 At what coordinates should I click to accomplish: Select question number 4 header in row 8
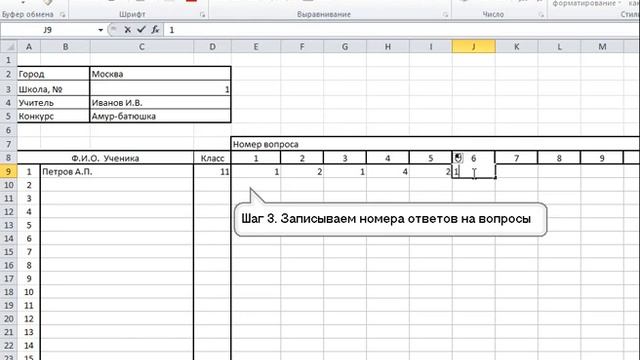(x=388, y=158)
